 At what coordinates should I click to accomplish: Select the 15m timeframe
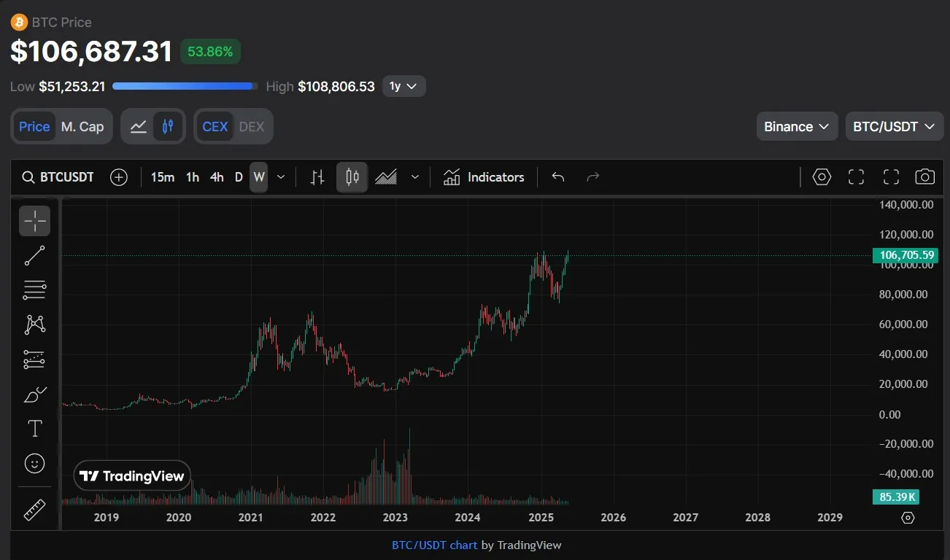[162, 177]
